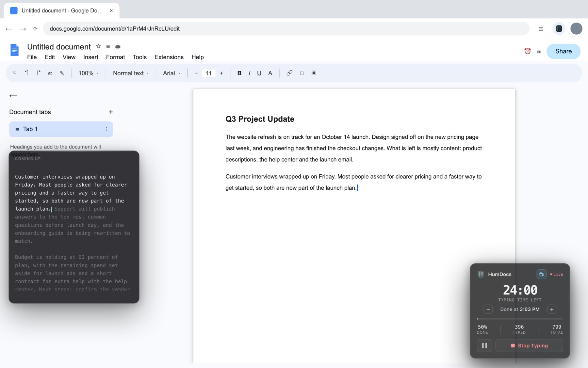
Task: Pause HumDocs typing
Action: [484, 345]
